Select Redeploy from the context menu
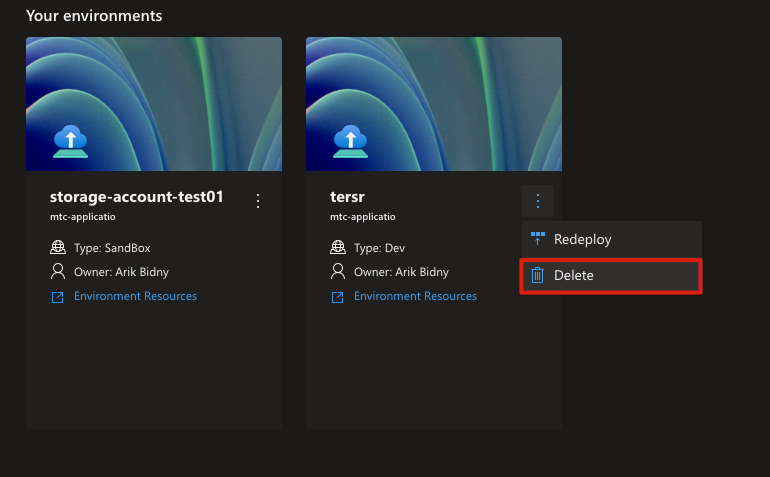The height and width of the screenshot is (477, 770). (582, 240)
